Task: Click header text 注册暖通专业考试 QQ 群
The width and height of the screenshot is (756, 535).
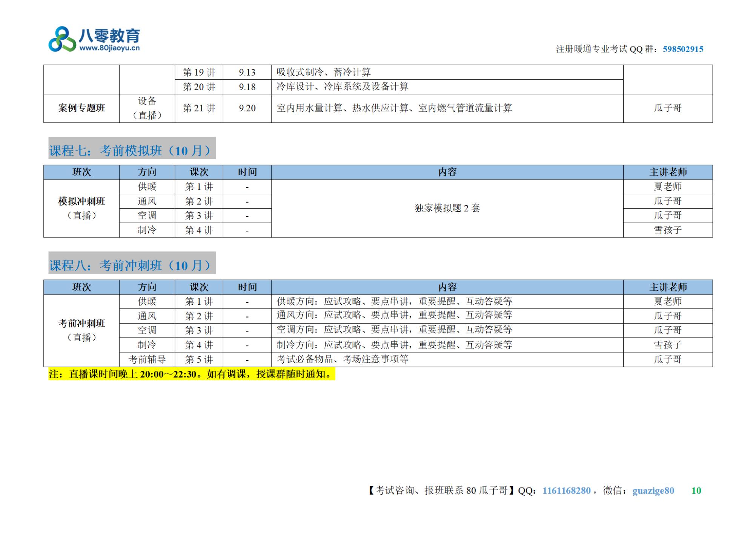Action: point(605,49)
